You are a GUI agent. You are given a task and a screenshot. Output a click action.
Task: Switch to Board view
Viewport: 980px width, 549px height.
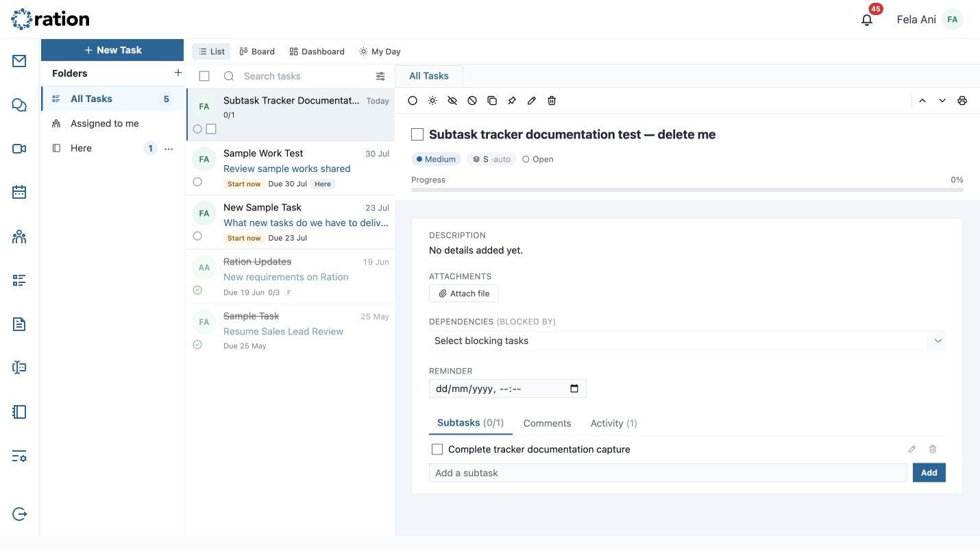coord(257,51)
